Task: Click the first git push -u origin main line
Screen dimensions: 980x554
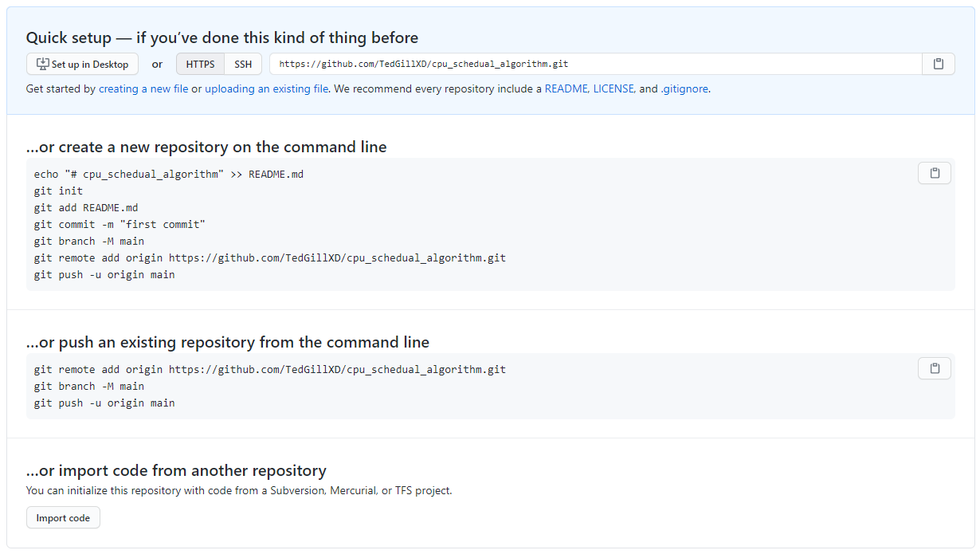Action: point(104,275)
